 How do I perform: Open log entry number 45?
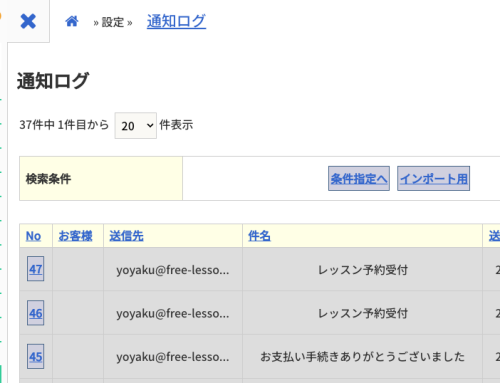click(x=35, y=357)
